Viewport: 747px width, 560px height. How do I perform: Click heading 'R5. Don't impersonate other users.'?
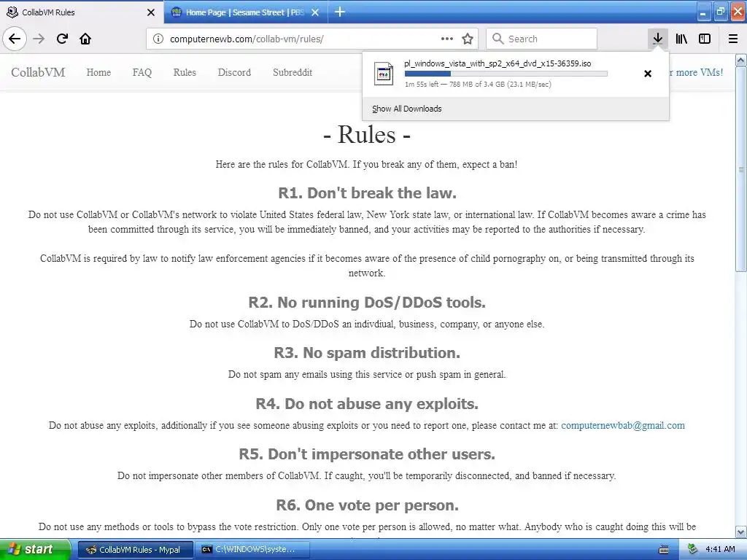click(367, 454)
